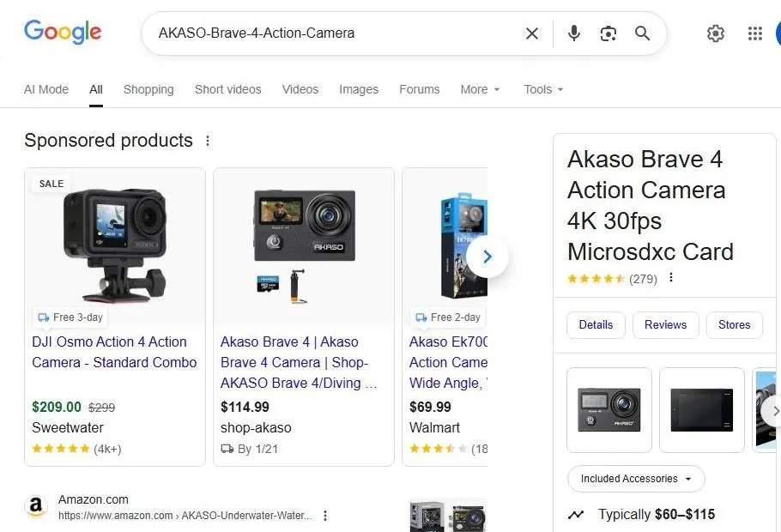The width and height of the screenshot is (781, 532).
Task: Start voice search with the microphone icon
Action: tap(574, 33)
